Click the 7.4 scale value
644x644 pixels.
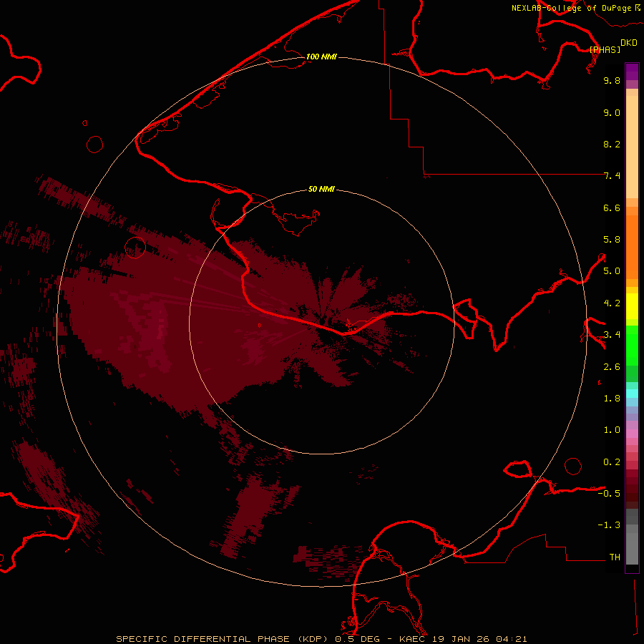(x=612, y=176)
